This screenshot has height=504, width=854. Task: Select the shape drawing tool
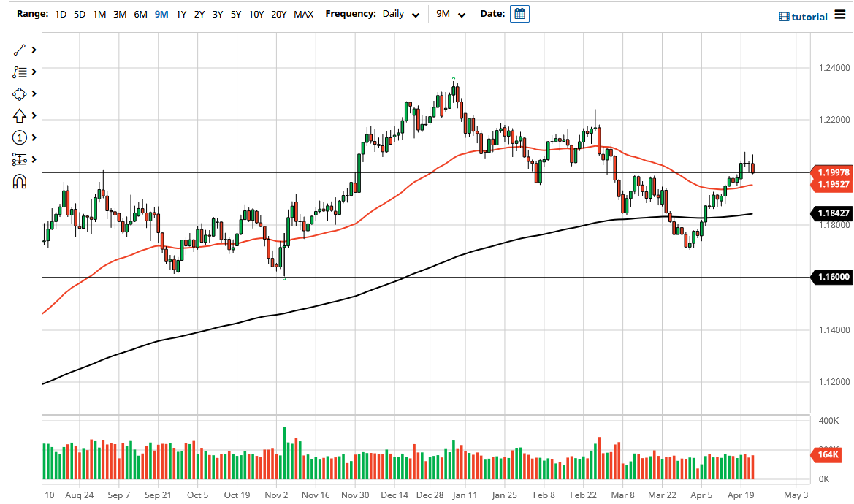[20, 93]
